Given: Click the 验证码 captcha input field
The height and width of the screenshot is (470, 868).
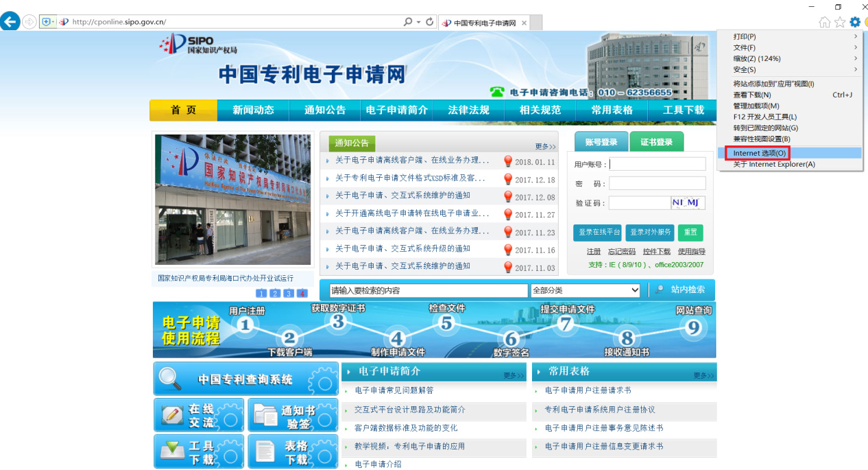Looking at the screenshot, I should pos(639,202).
